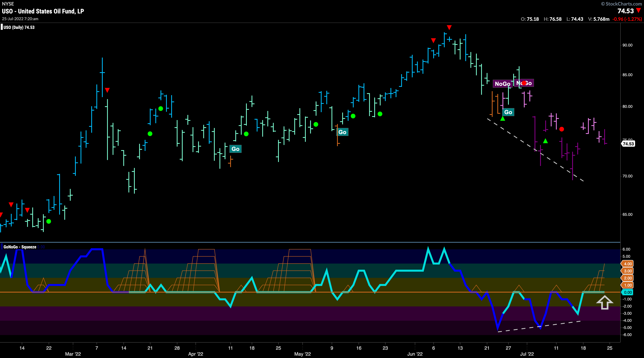Click the 22 date tick in February
644x358 pixels.
(49, 348)
